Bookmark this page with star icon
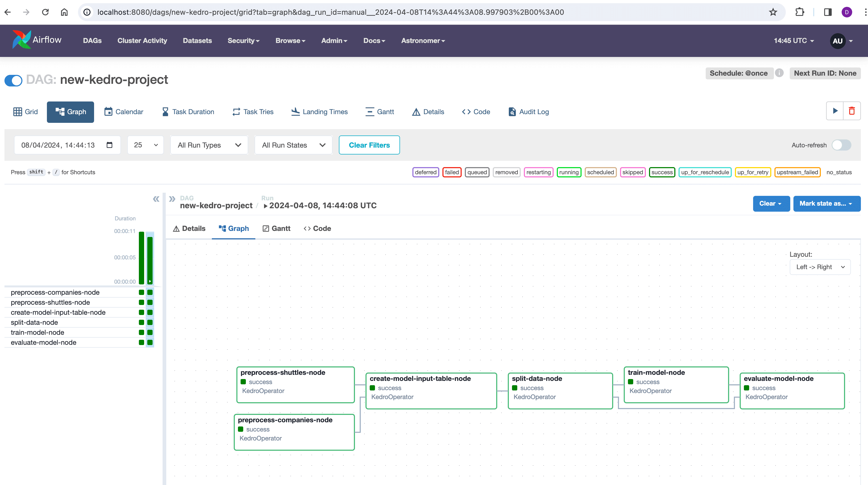 pos(773,12)
